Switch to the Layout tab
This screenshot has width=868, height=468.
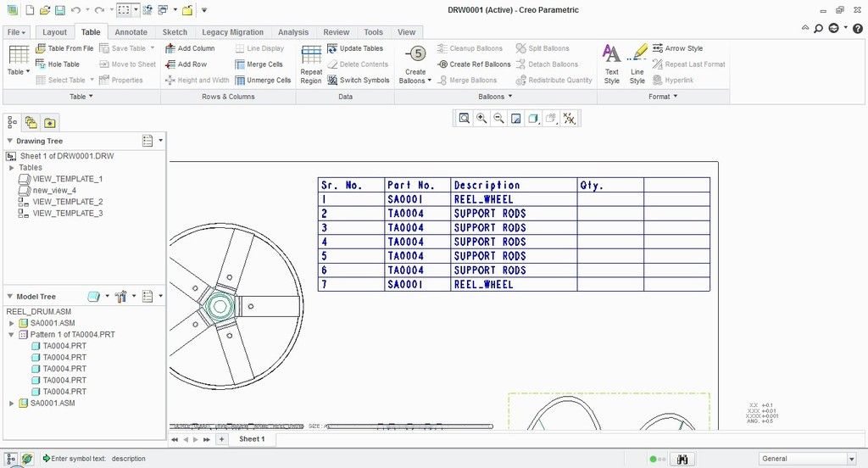(54, 32)
